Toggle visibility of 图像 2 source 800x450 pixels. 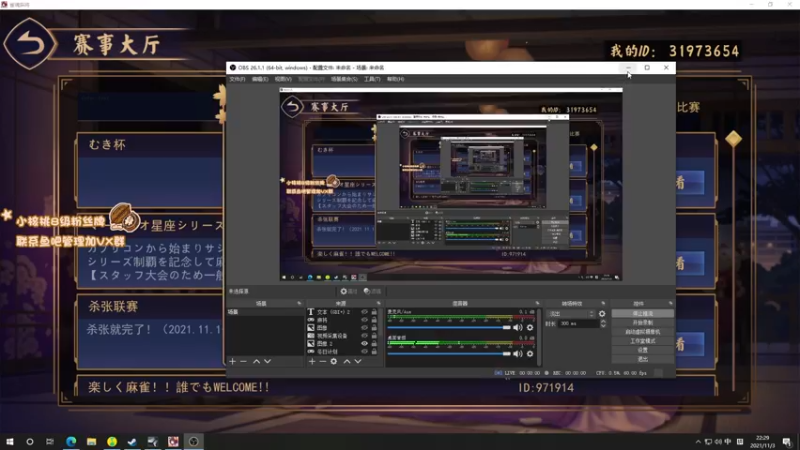coord(364,344)
